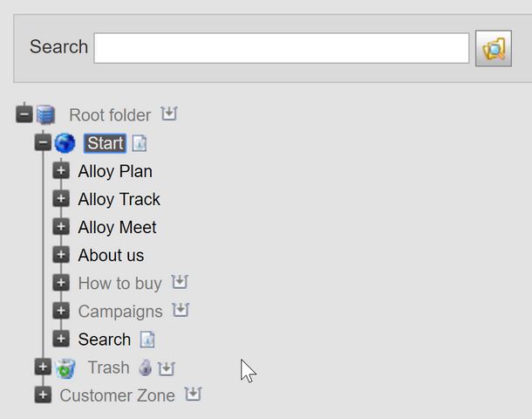Screen dimensions: 532x419
Task: Expand the Alloy Track node
Action: point(61,199)
